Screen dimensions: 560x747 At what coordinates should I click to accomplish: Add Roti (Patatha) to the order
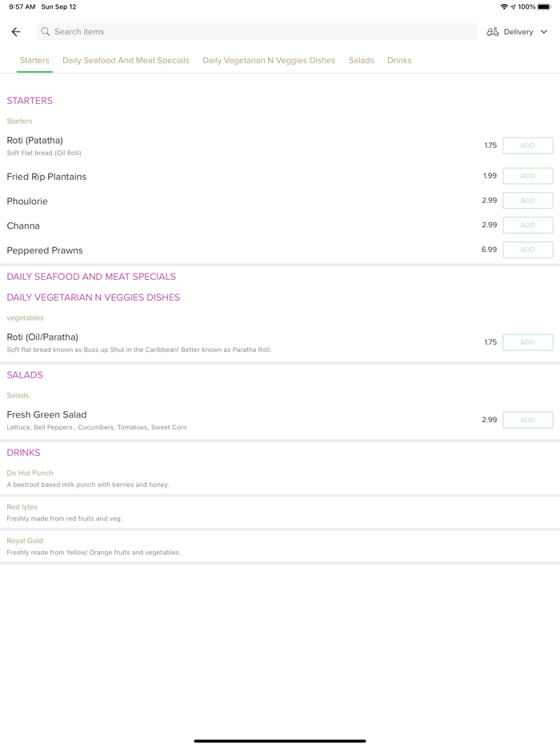[527, 146]
